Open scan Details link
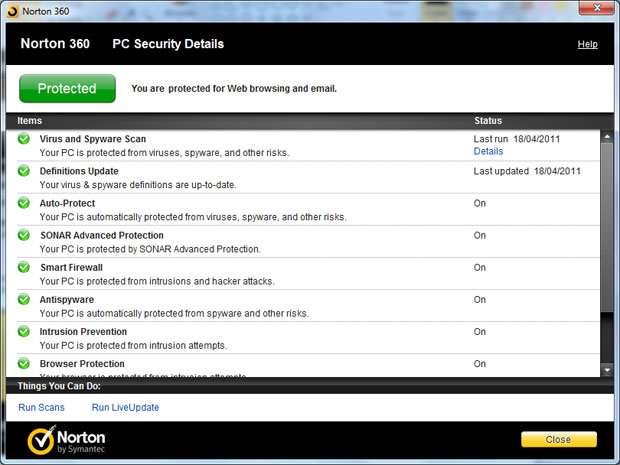The height and width of the screenshot is (465, 620). (x=488, y=151)
